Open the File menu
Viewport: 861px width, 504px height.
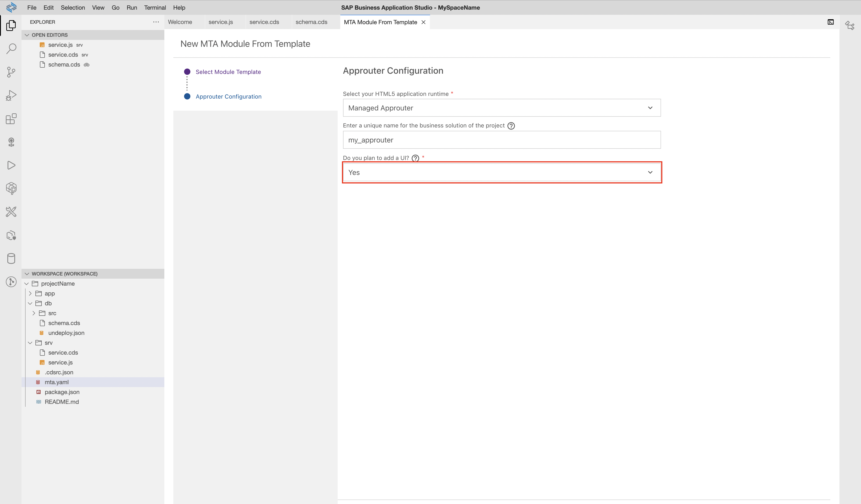tap(32, 8)
